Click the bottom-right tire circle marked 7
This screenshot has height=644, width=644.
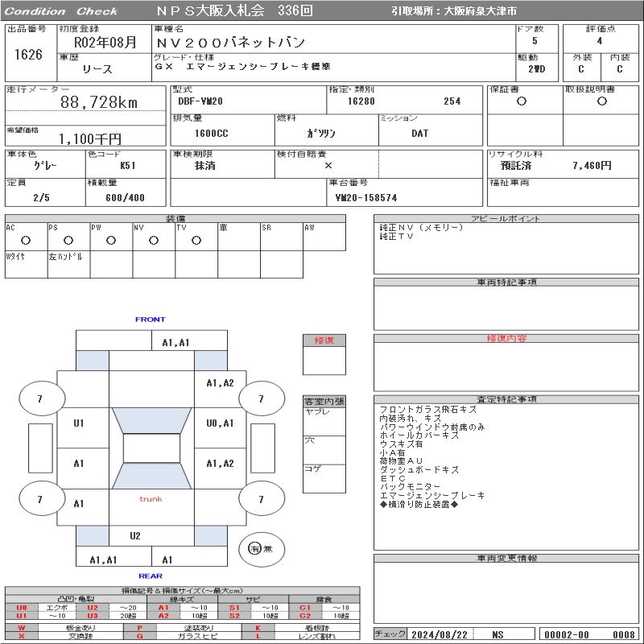pyautogui.click(x=260, y=500)
